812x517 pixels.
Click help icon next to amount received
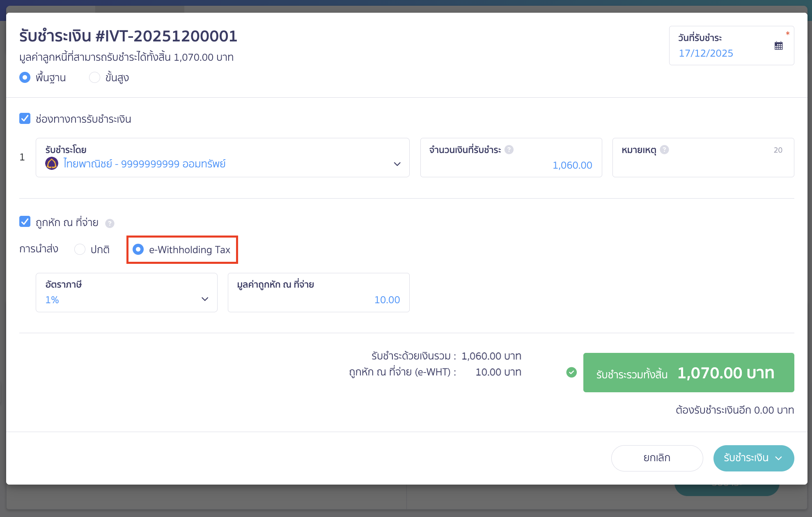tap(509, 150)
